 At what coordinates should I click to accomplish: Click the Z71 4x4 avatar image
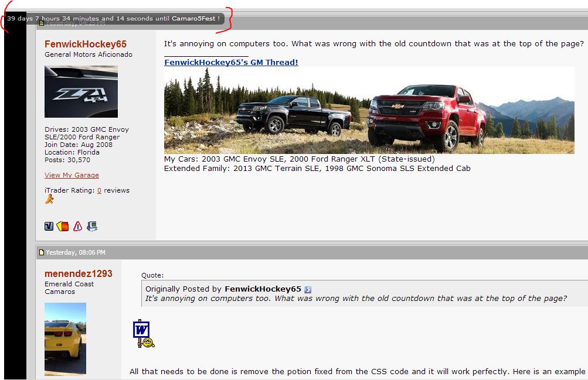[81, 92]
